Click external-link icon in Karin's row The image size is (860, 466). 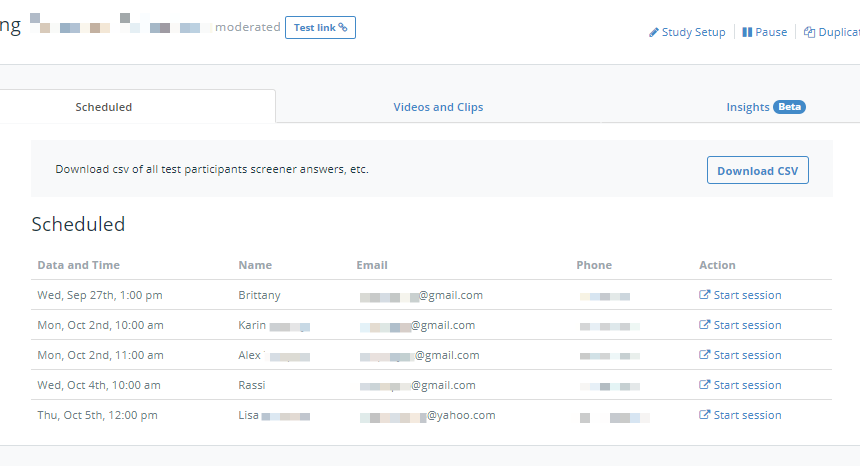pos(704,325)
